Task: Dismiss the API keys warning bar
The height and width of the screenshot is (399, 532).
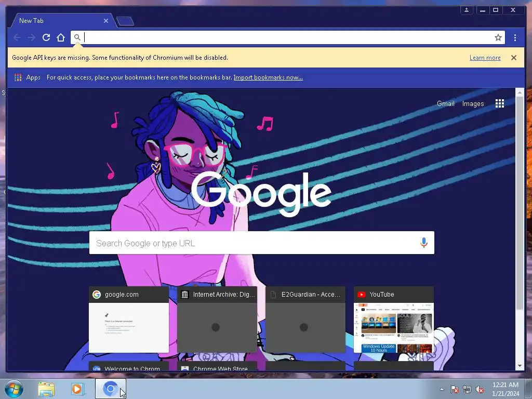Action: [514, 58]
